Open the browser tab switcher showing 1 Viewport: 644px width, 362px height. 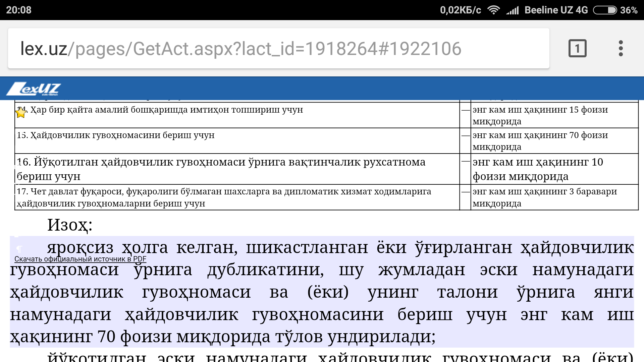577,49
